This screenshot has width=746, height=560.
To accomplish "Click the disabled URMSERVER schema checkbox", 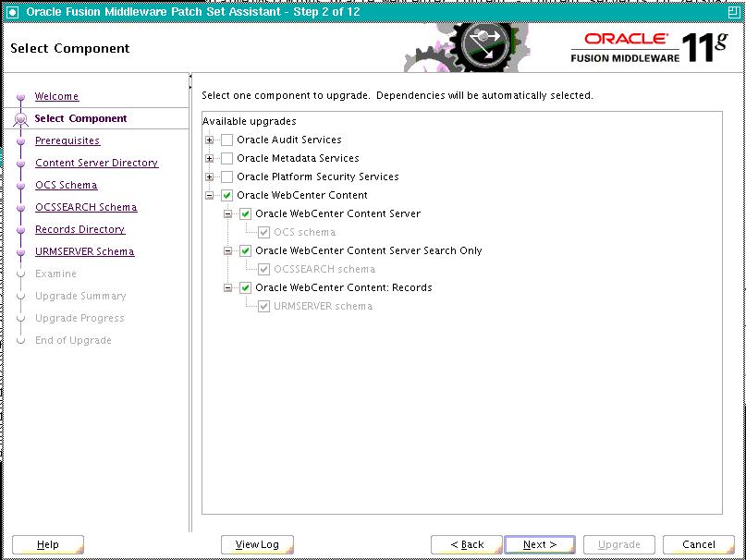I will (264, 307).
